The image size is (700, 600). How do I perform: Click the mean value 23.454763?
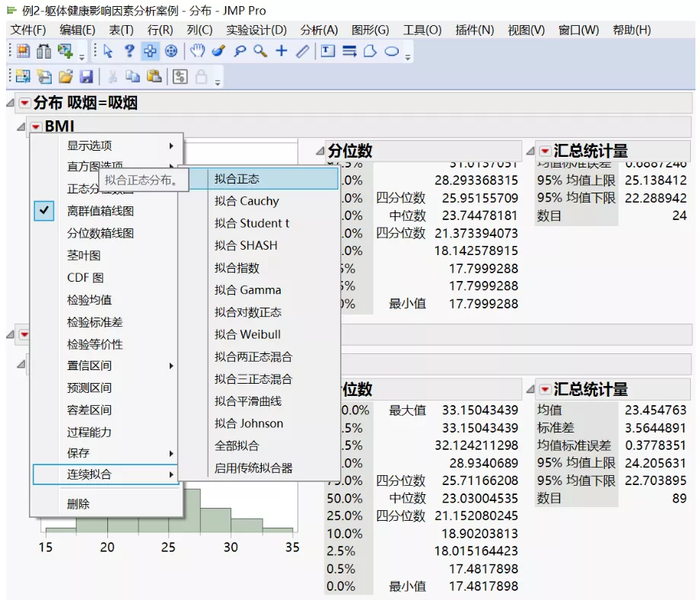point(655,410)
